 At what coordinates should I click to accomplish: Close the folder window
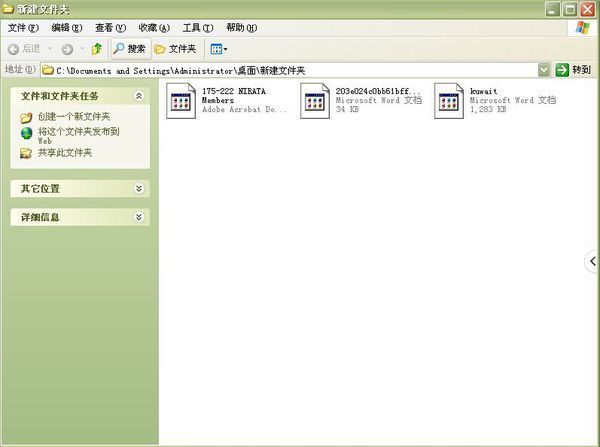[588, 9]
